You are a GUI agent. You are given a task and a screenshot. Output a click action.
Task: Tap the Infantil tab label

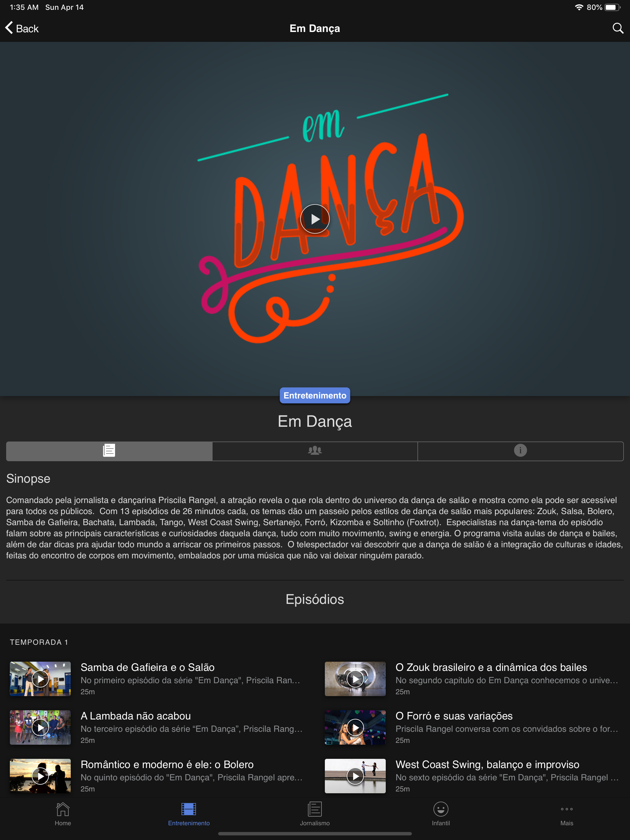tap(441, 823)
